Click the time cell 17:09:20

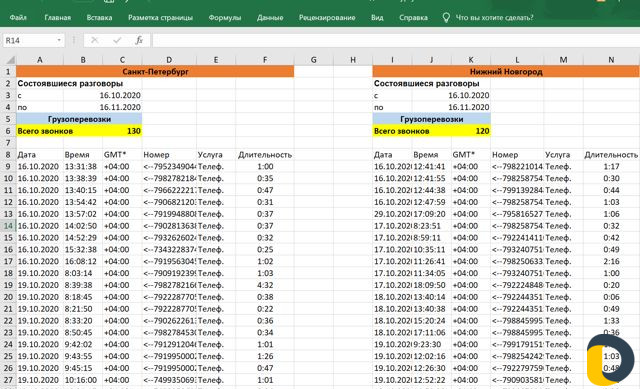pos(429,214)
